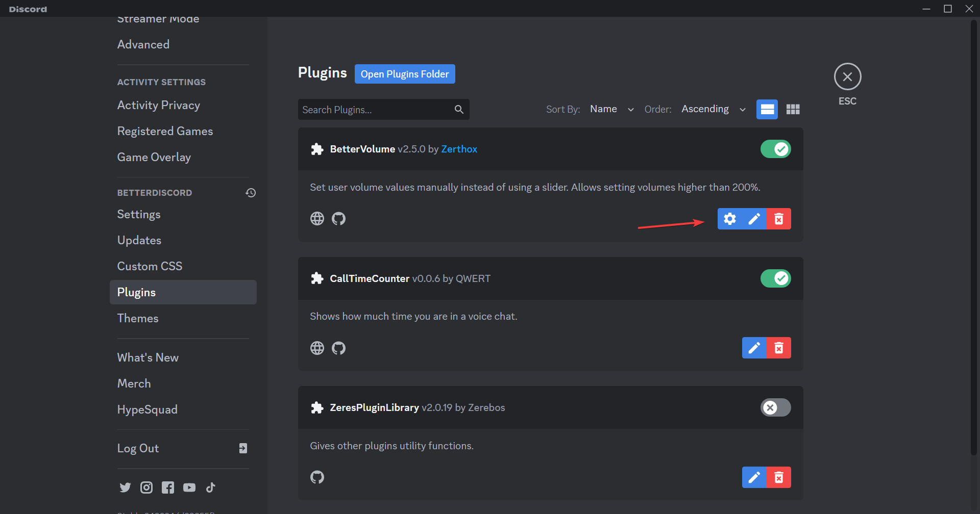
Task: Open Discord's Instagram page
Action: pos(146,487)
